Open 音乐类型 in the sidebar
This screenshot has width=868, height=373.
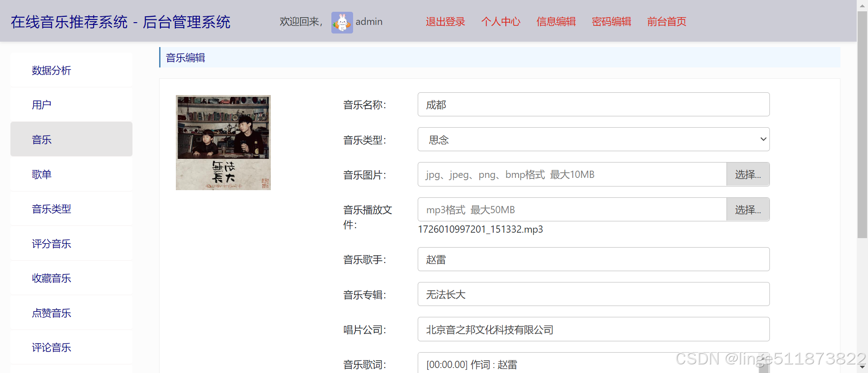(x=71, y=209)
